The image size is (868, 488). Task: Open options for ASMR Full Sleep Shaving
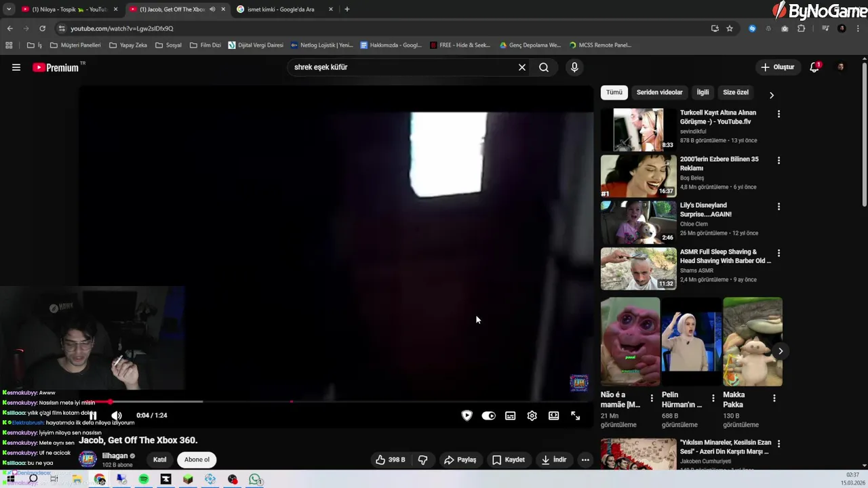778,253
